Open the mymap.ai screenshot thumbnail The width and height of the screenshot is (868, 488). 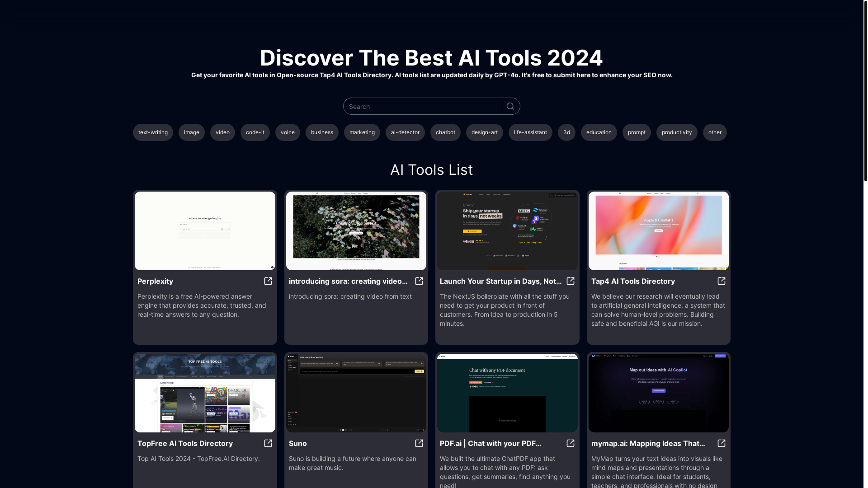659,393
